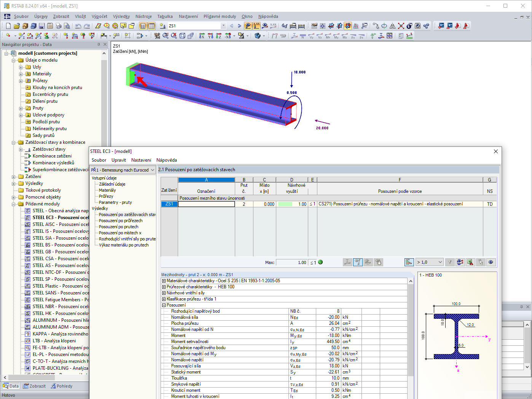The width and height of the screenshot is (532, 399).
Task: Open a model file with the folder icon
Action: pos(16,26)
